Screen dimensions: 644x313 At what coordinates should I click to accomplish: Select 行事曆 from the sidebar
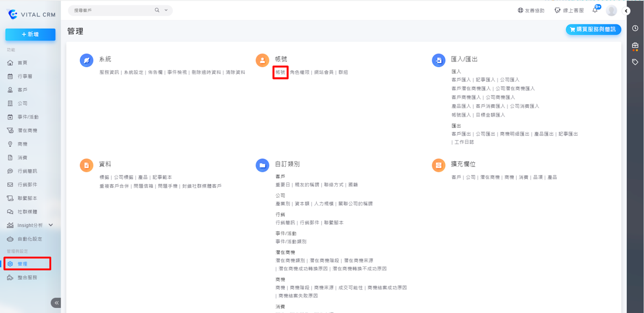pyautogui.click(x=25, y=76)
